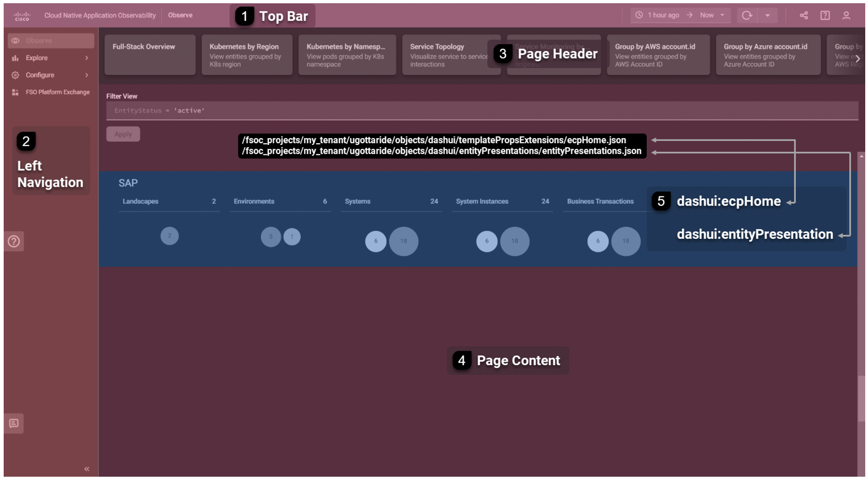Click the Apply filter button
The height and width of the screenshot is (479, 868).
click(123, 134)
